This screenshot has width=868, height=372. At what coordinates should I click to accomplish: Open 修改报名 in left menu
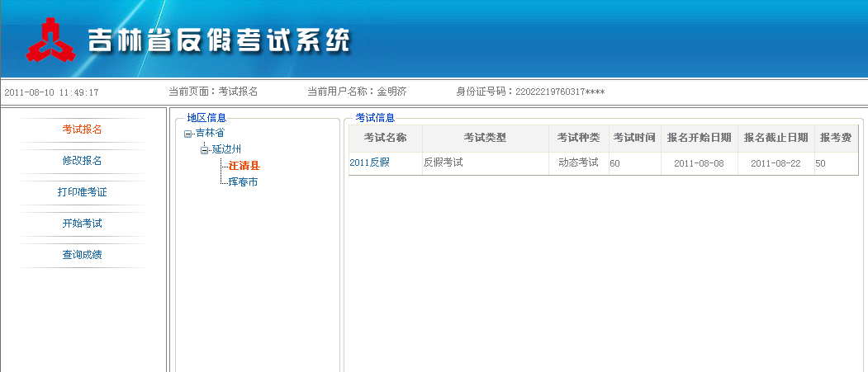[82, 161]
